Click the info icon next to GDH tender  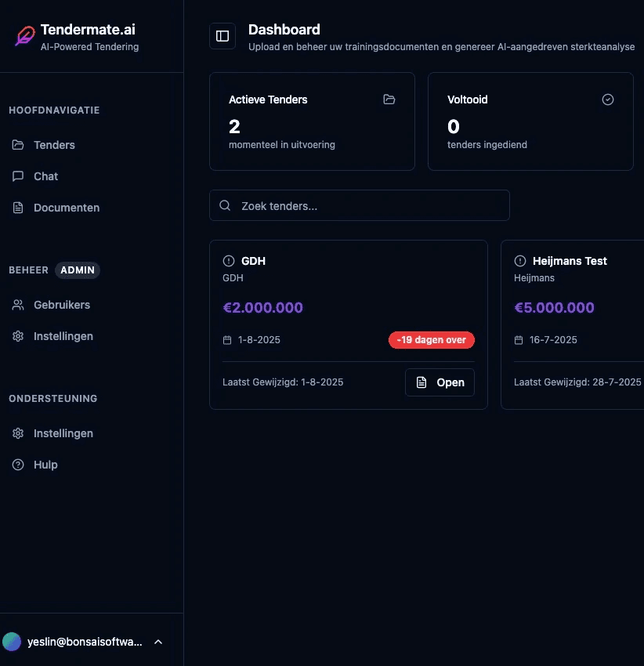click(x=228, y=261)
